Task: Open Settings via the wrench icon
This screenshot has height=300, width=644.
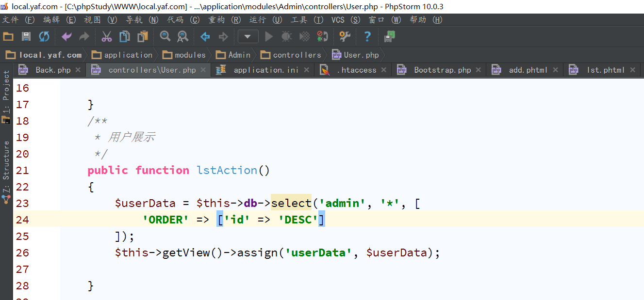Action: [x=345, y=37]
